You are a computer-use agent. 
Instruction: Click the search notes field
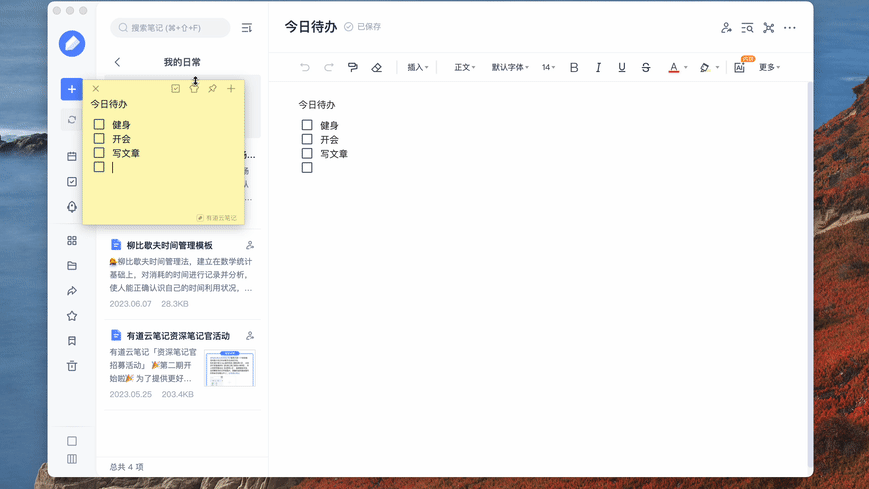170,28
